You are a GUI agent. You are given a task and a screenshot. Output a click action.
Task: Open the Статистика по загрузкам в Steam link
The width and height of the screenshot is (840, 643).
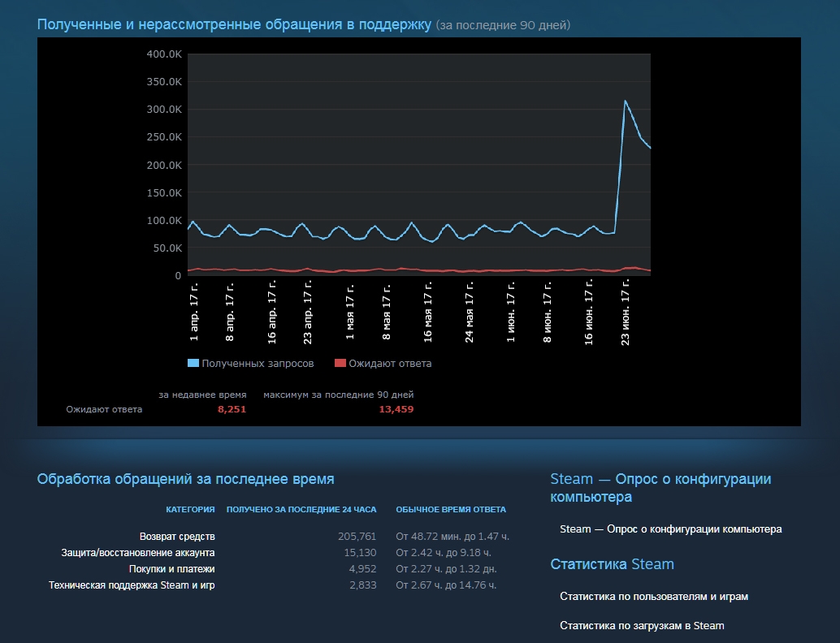pyautogui.click(x=641, y=626)
